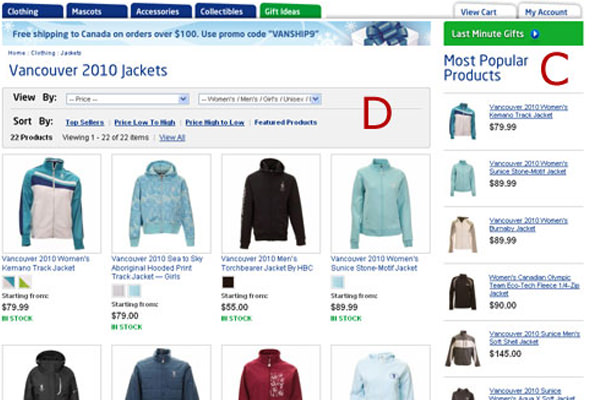
Task: Open the Price filter dropdown
Action: click(x=127, y=99)
